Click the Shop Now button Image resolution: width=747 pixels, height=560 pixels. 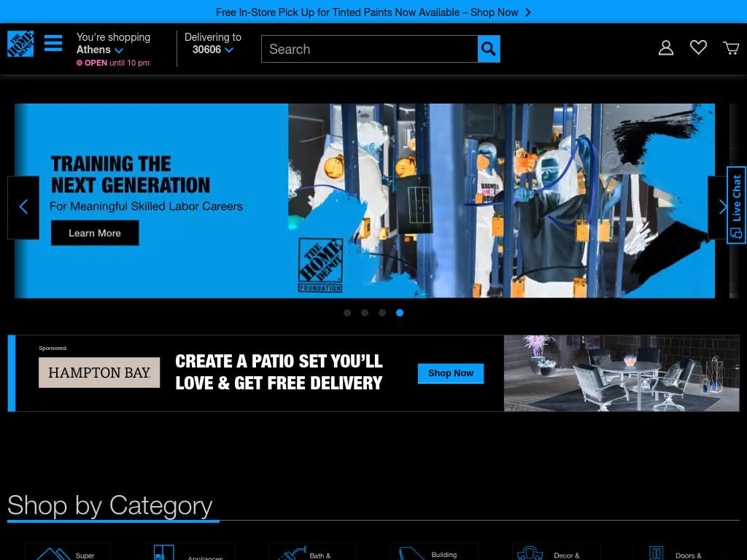[451, 373]
